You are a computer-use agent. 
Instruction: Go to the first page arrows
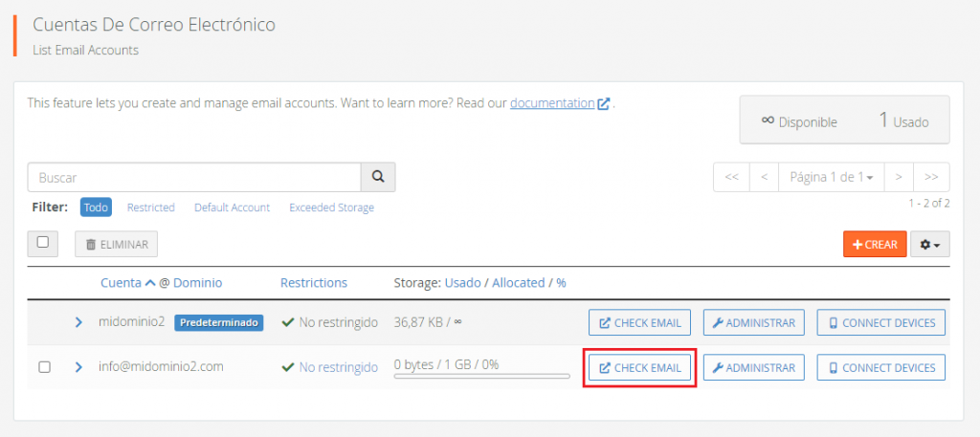coord(731,177)
